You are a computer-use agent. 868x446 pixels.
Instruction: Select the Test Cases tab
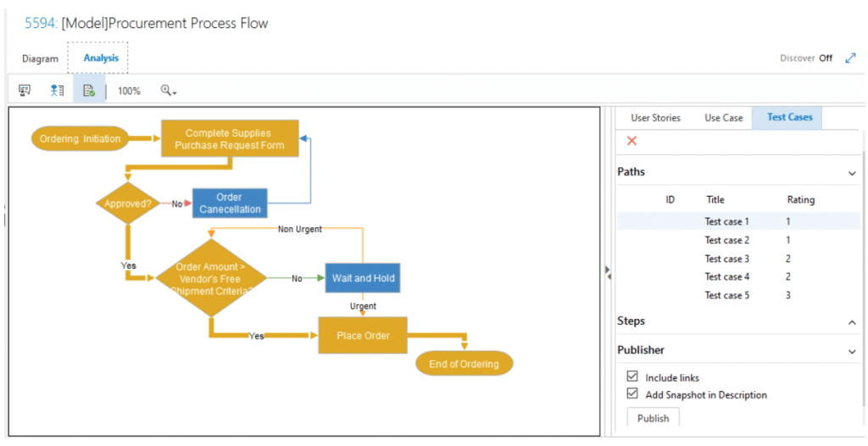click(x=789, y=117)
